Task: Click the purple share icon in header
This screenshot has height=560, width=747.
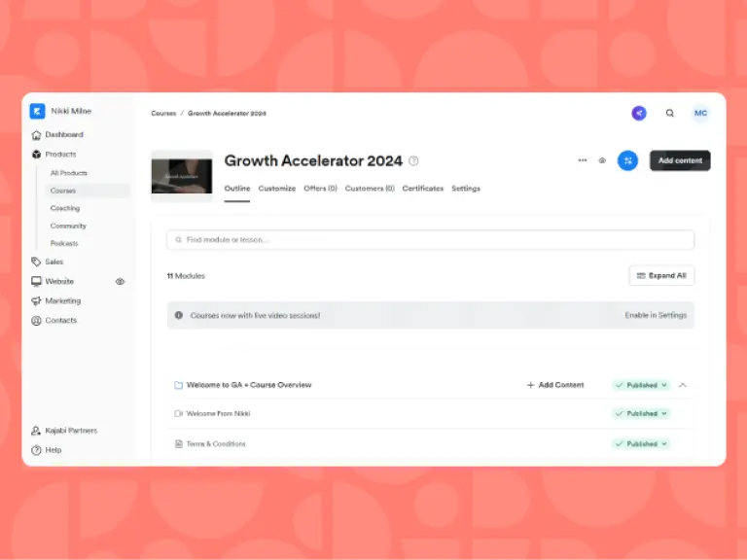Action: coord(639,114)
